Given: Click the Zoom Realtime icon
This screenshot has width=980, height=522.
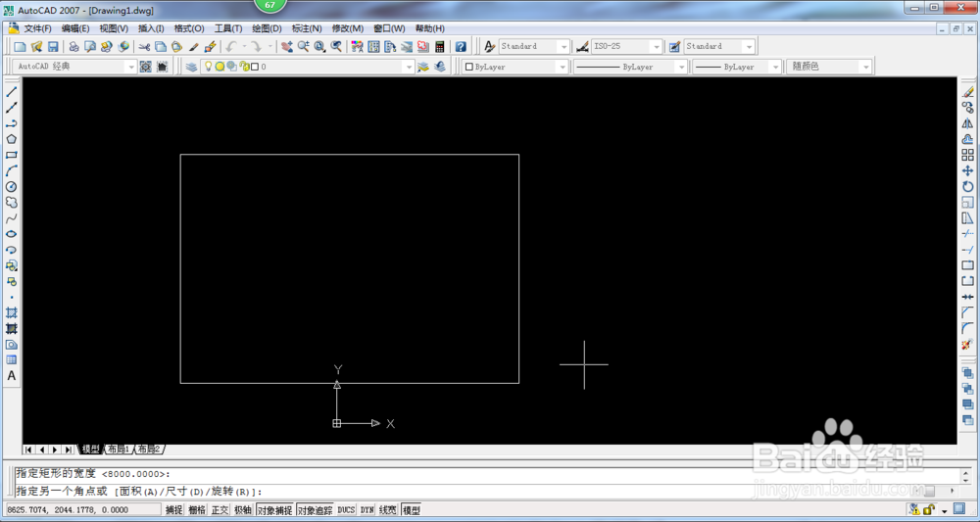Looking at the screenshot, I should pos(303,46).
